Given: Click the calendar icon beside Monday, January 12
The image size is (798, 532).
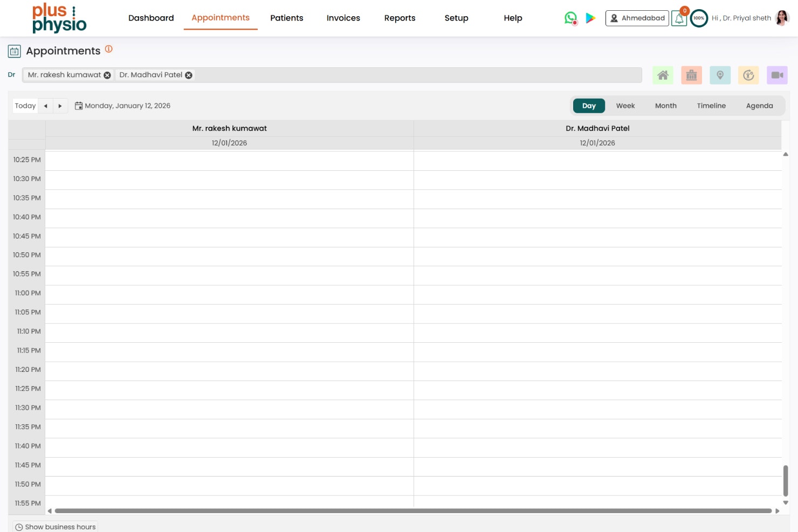Looking at the screenshot, I should (x=79, y=105).
